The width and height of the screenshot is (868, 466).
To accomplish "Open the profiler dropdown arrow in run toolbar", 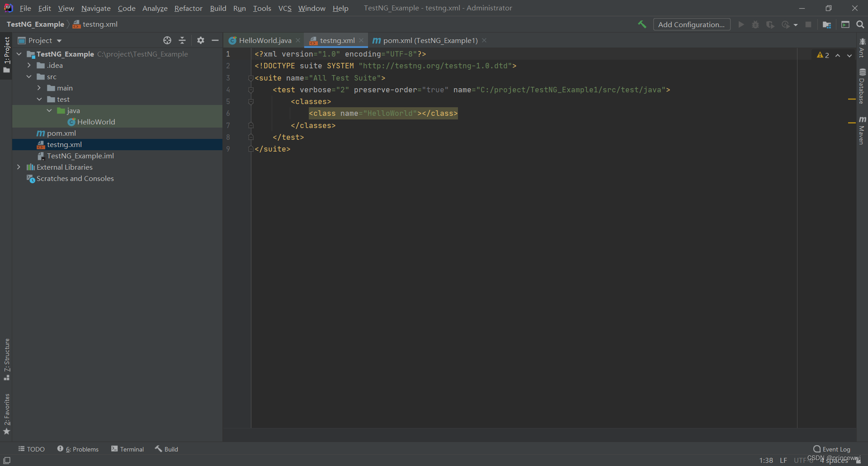I will [796, 25].
